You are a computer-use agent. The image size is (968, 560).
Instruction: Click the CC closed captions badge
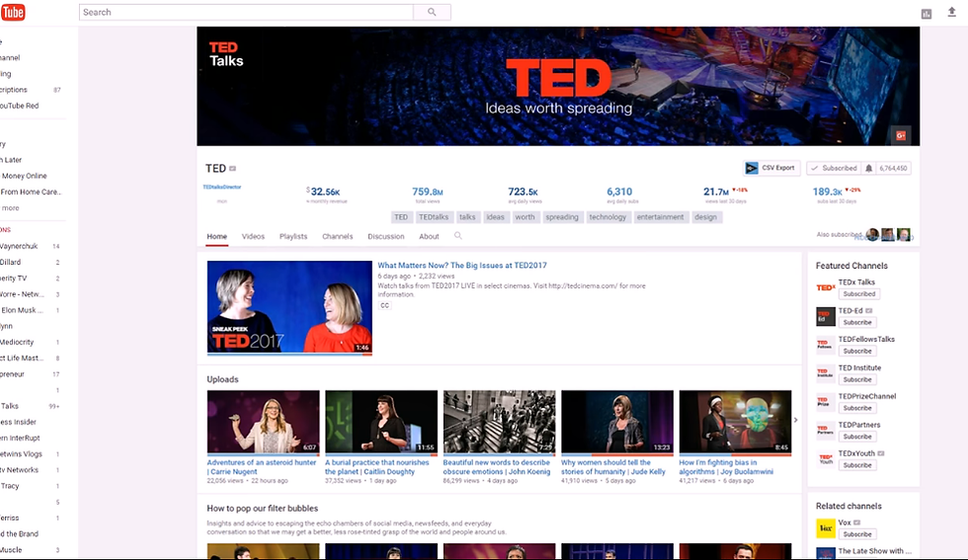384,305
